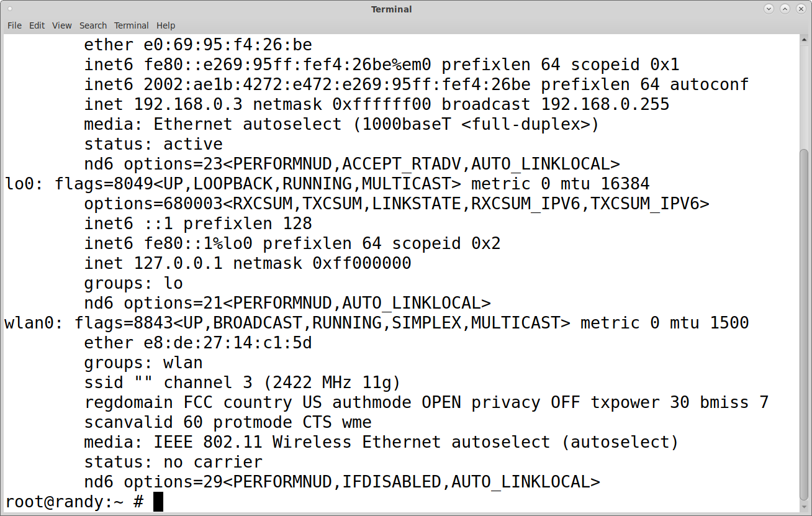Open the Edit menu
The width and height of the screenshot is (812, 516).
[37, 25]
